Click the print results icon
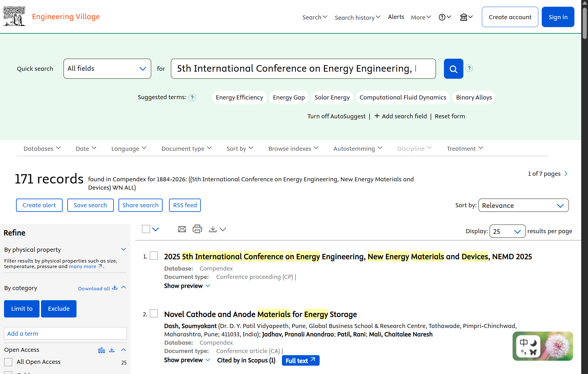 [197, 229]
